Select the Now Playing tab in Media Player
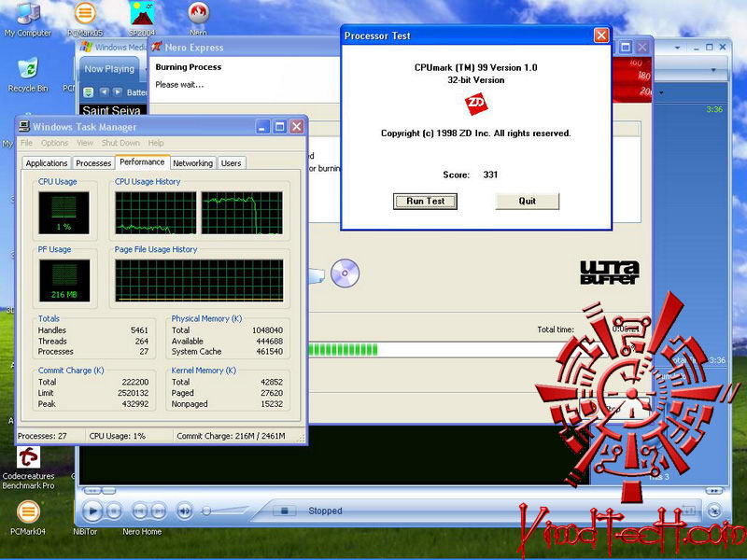Viewport: 747px width, 560px height. 109,69
